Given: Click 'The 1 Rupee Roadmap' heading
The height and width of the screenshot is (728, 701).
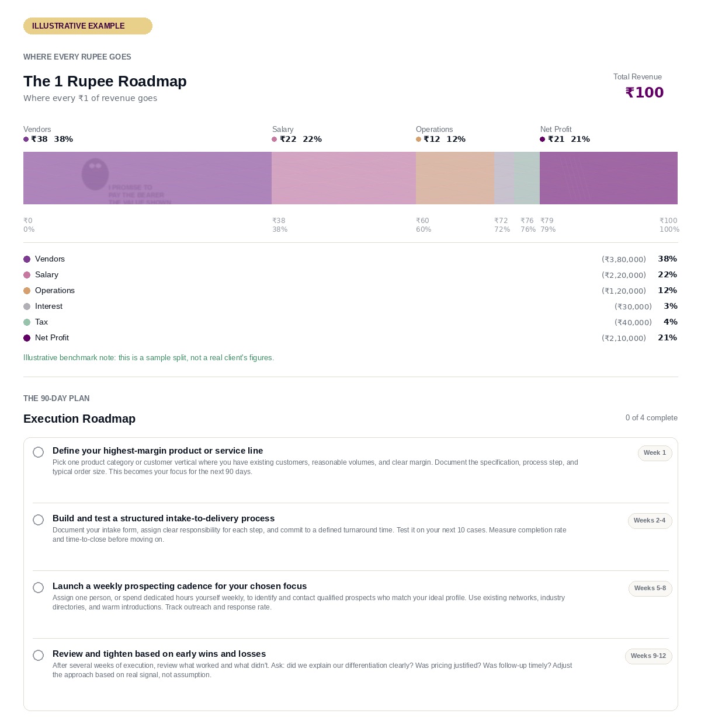Looking at the screenshot, I should pyautogui.click(x=105, y=81).
